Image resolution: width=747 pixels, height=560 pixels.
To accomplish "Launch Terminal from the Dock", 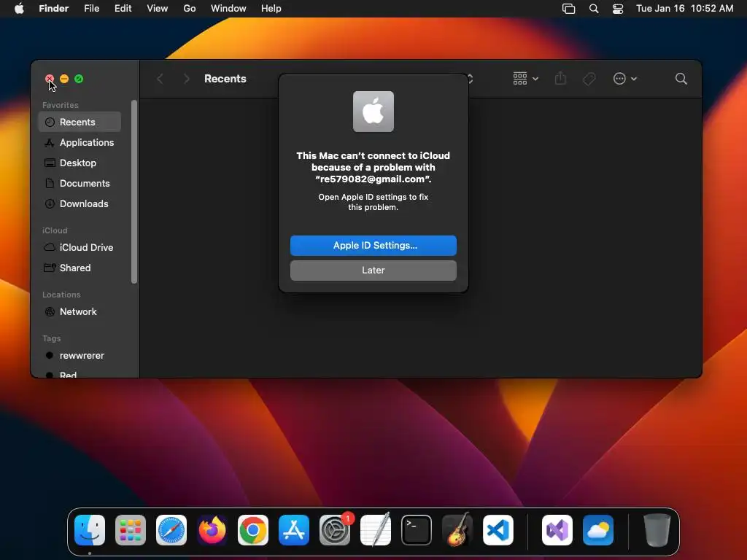I will [x=417, y=530].
